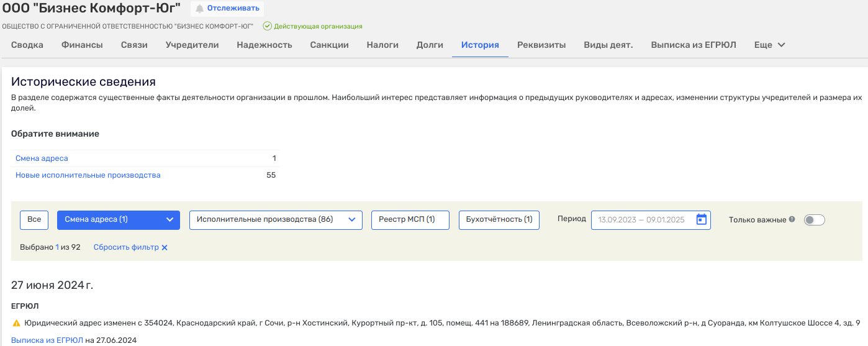
Task: Click the bell icon next to Отслеживать
Action: [200, 9]
